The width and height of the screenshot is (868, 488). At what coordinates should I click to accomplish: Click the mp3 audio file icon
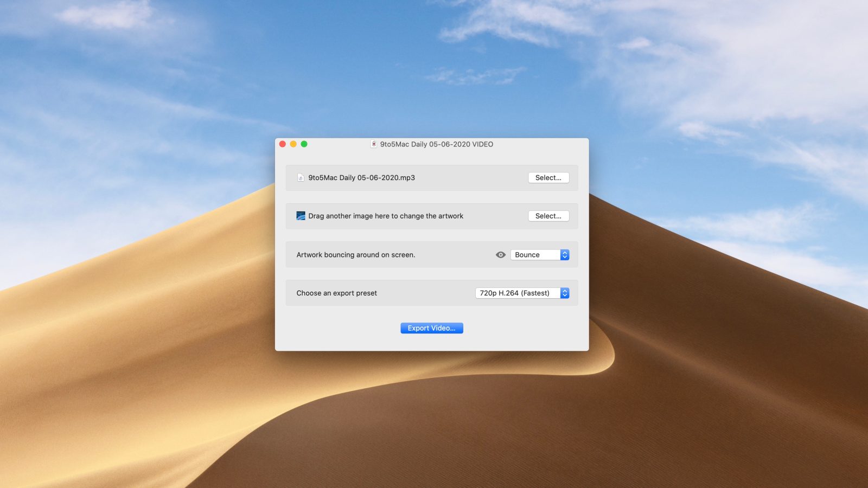[x=301, y=178]
